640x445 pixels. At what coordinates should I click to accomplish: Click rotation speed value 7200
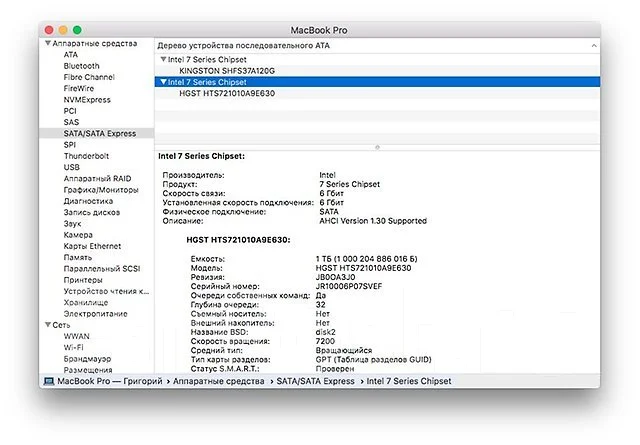tap(325, 341)
